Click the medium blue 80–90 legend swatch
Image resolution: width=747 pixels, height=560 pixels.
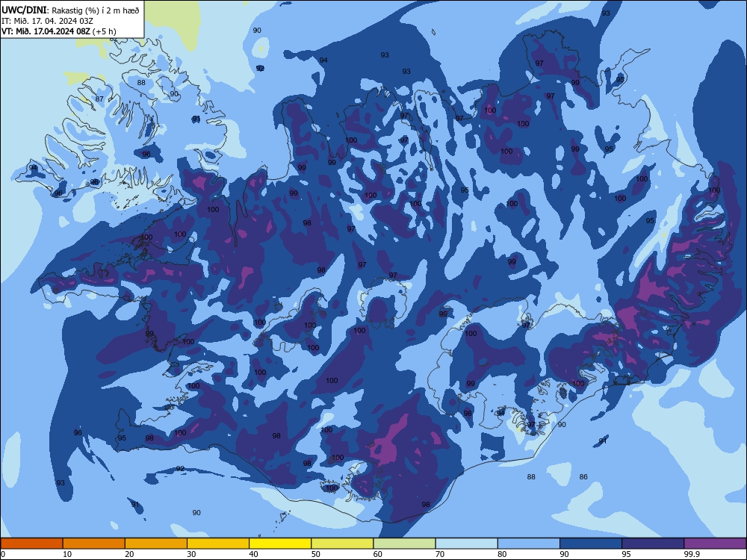pyautogui.click(x=529, y=544)
